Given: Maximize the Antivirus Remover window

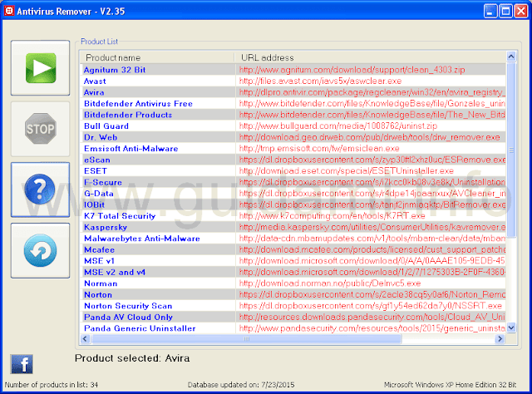Looking at the screenshot, I should 505,11.
